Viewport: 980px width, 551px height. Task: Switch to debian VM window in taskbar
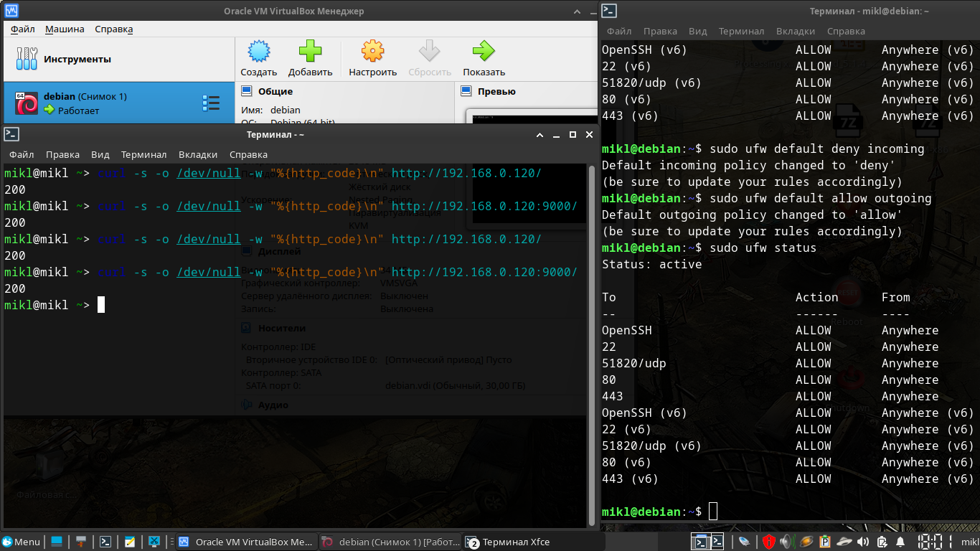391,542
